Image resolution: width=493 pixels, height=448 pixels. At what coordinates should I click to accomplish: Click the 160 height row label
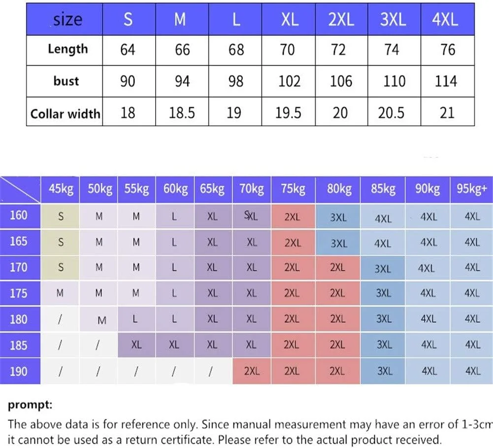click(x=19, y=215)
